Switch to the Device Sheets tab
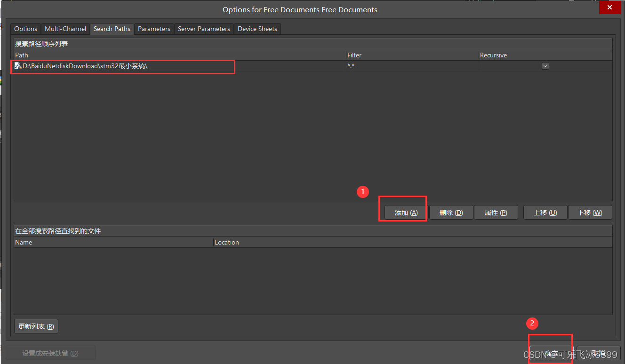 coord(257,29)
